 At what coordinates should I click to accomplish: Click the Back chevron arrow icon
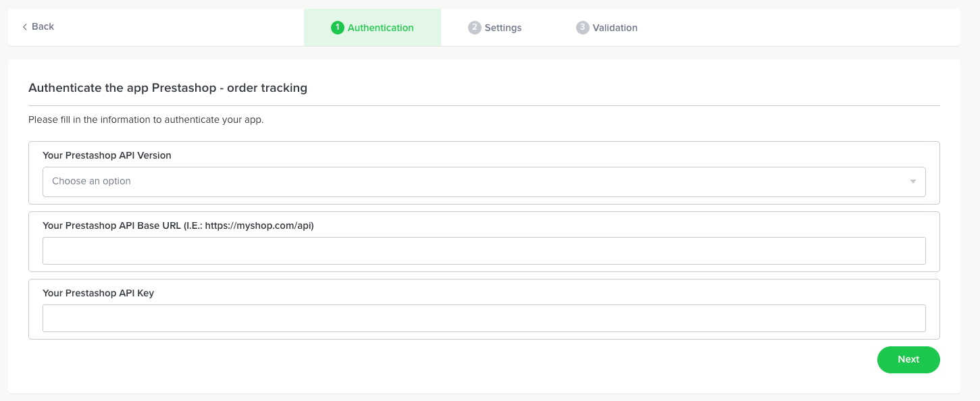pos(25,27)
